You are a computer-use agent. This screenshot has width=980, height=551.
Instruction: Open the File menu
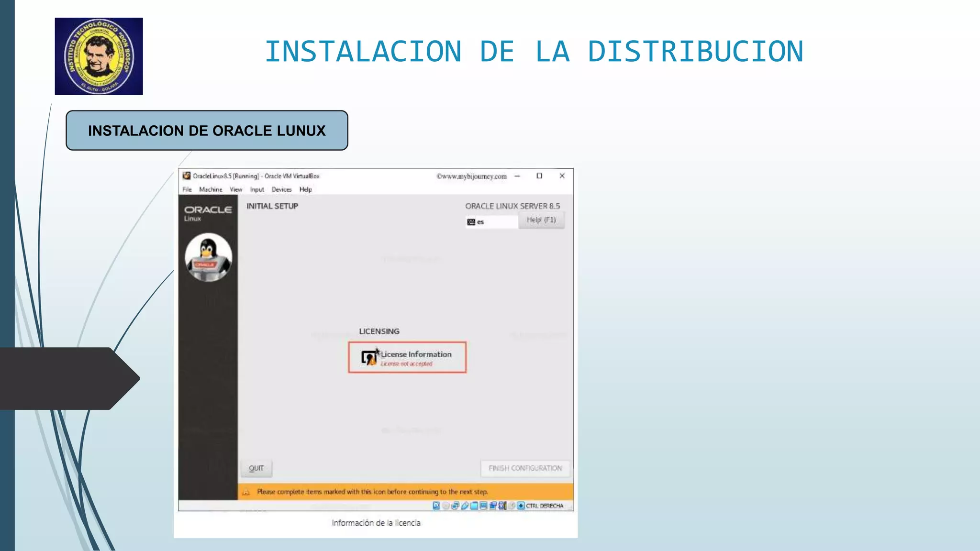point(187,189)
